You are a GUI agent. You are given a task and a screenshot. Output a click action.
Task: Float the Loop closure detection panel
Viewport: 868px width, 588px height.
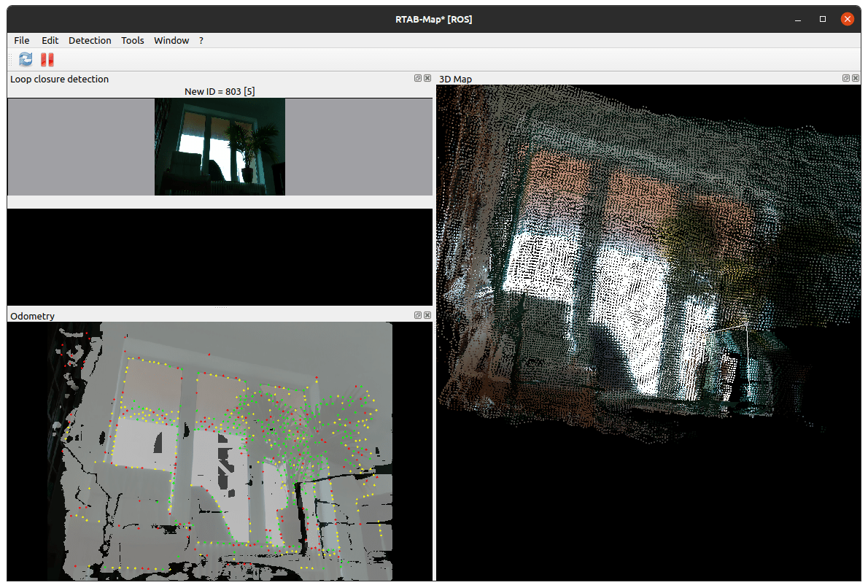[418, 78]
